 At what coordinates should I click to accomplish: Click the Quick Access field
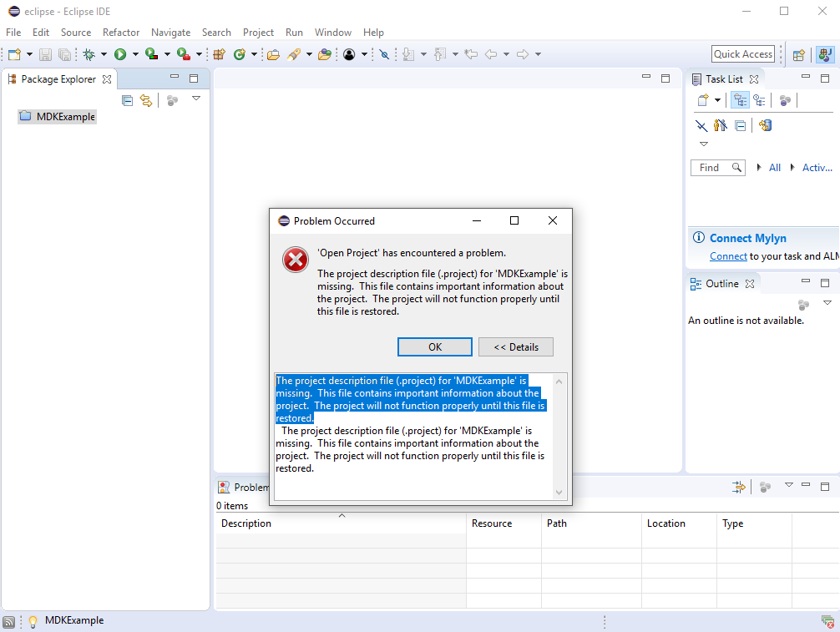[742, 54]
